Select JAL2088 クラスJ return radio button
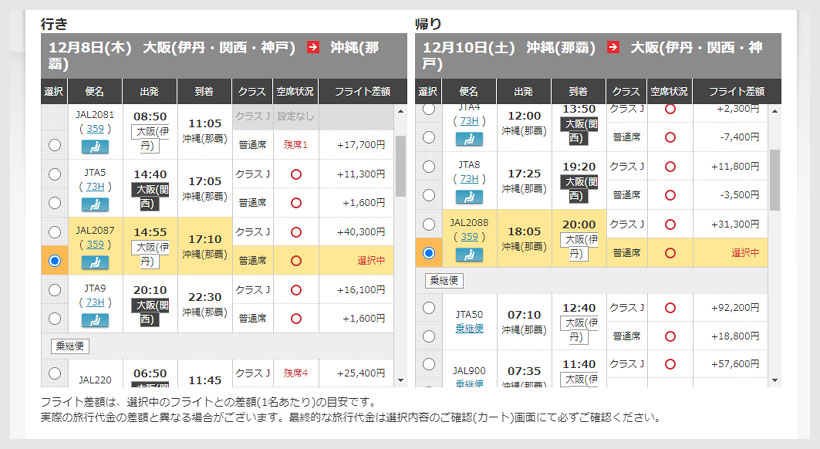Viewport: 820px width, 449px height. (x=429, y=224)
